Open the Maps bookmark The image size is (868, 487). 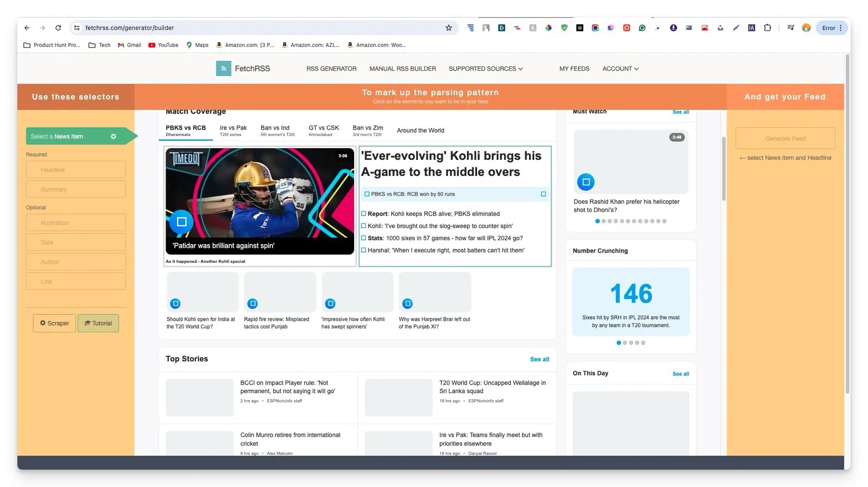pos(197,45)
